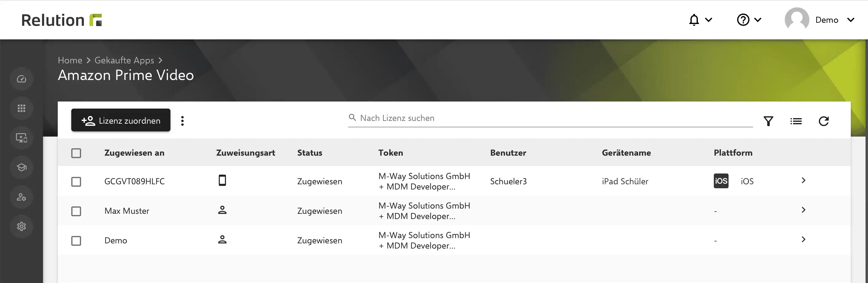Viewport: 868px width, 283px height.
Task: Click the token text in GCGVT089HLFC row
Action: tap(424, 181)
